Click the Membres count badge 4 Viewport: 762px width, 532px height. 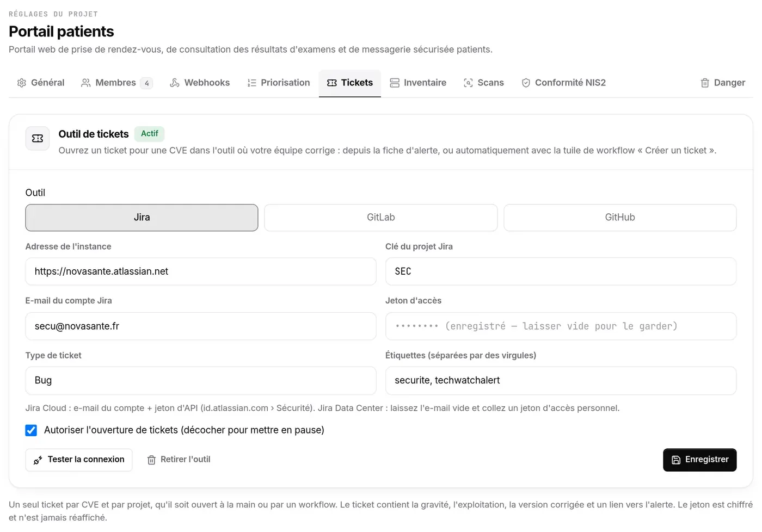click(x=146, y=83)
